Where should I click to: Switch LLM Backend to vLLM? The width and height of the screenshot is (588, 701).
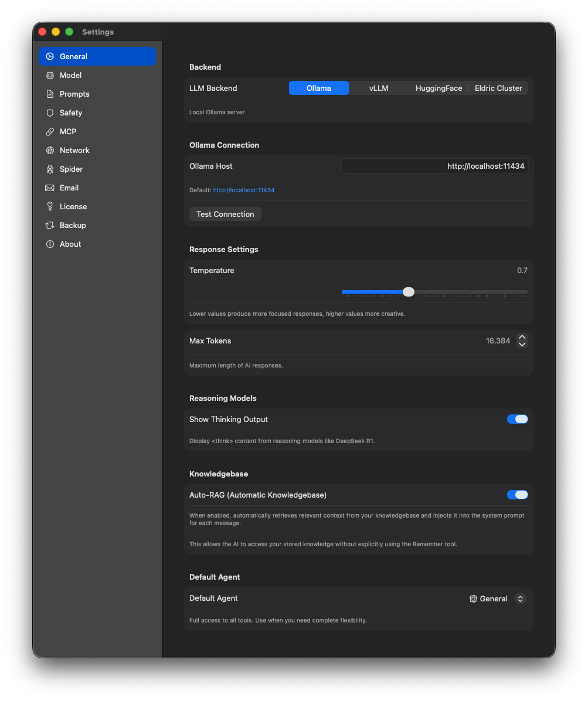pos(379,88)
